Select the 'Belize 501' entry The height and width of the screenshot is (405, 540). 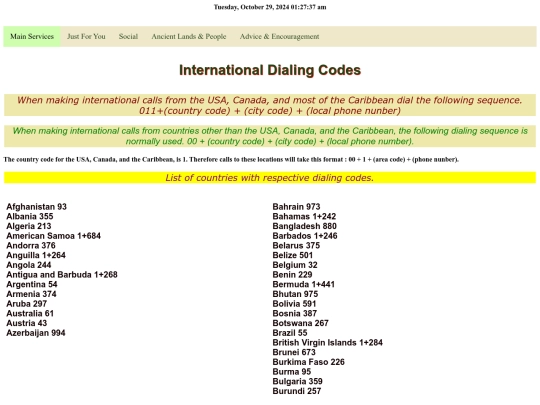tap(292, 255)
